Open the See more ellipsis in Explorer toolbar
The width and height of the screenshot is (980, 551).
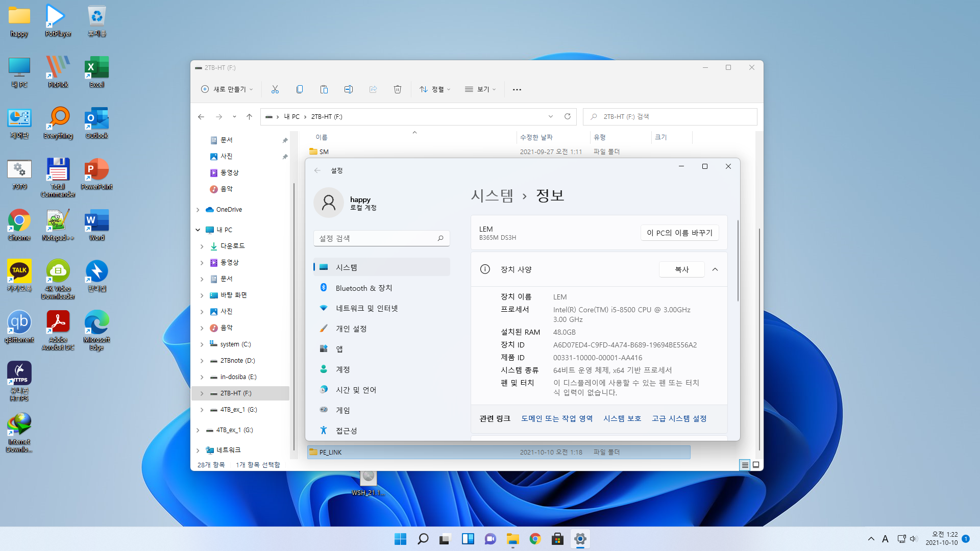click(517, 89)
